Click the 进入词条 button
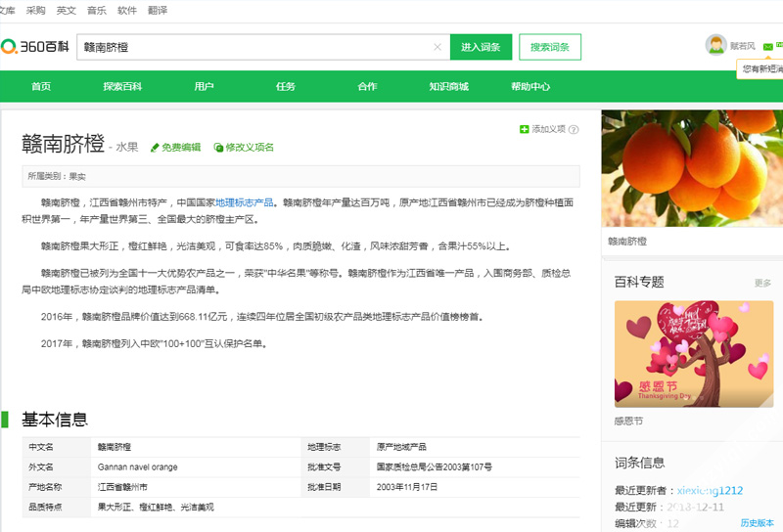783x532 pixels. pos(481,47)
